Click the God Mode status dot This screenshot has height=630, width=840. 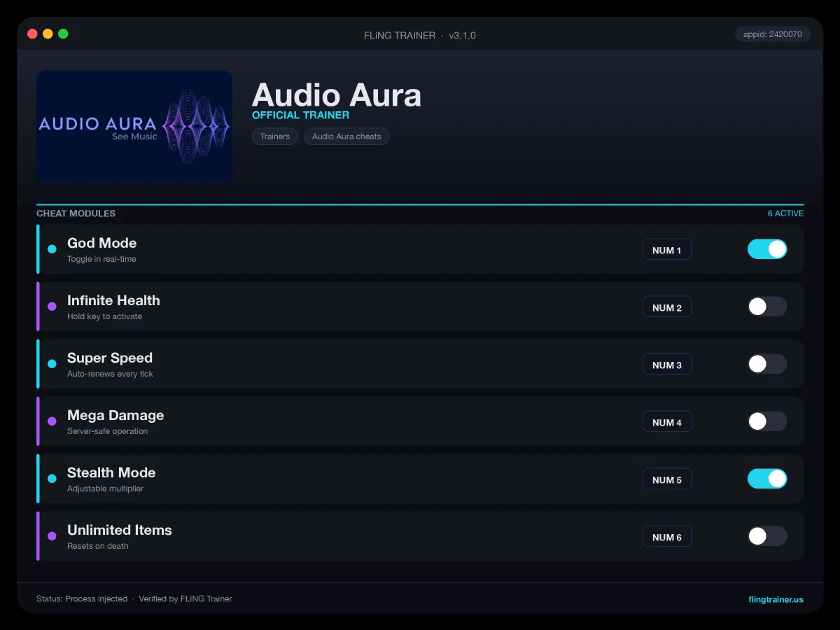click(52, 249)
